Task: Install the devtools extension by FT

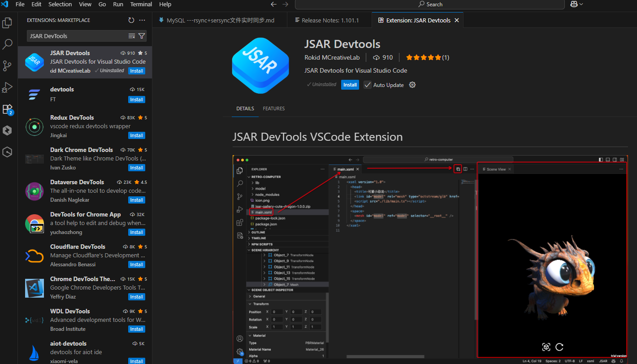Action: click(x=137, y=100)
